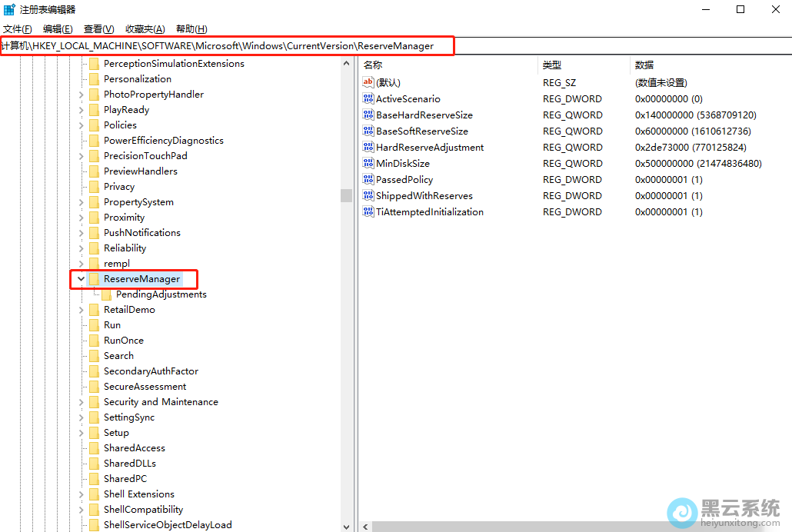Screen dimensions: 792x532
Task: Collapse the ReserveManager tree node
Action: [81, 279]
